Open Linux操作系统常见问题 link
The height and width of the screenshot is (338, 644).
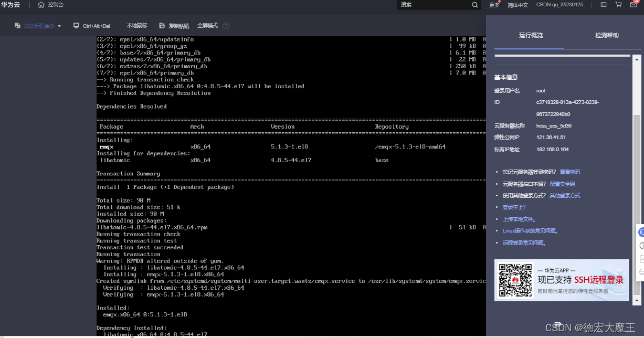tap(530, 231)
